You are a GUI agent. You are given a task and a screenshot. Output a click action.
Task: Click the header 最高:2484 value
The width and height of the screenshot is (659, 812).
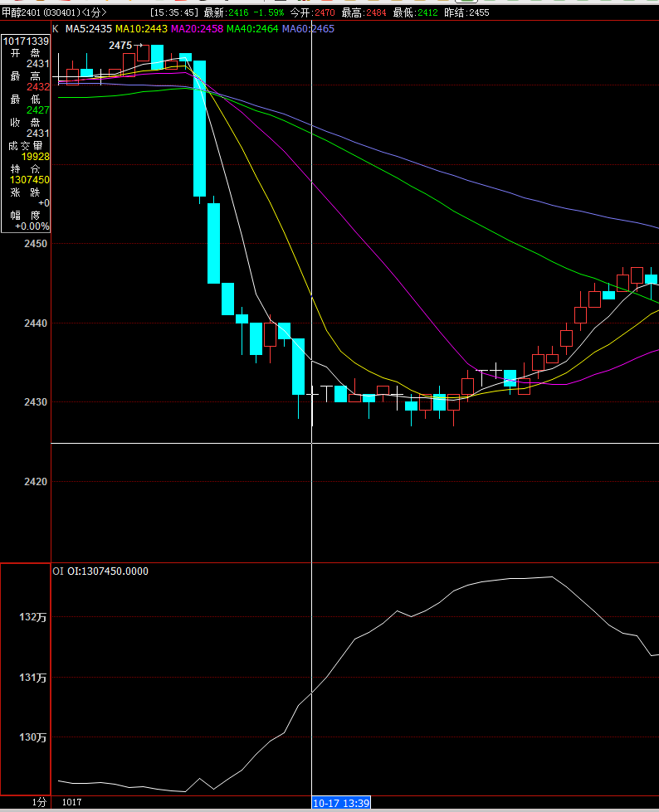(x=364, y=12)
